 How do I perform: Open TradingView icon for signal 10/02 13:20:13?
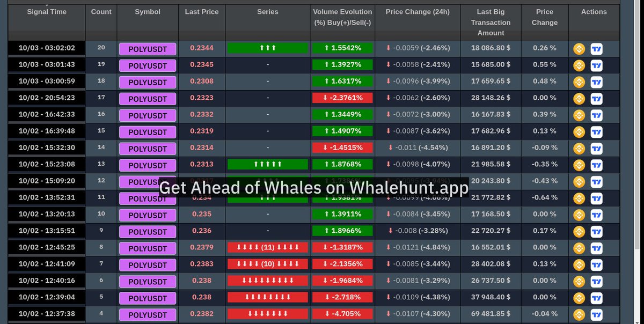(x=596, y=215)
